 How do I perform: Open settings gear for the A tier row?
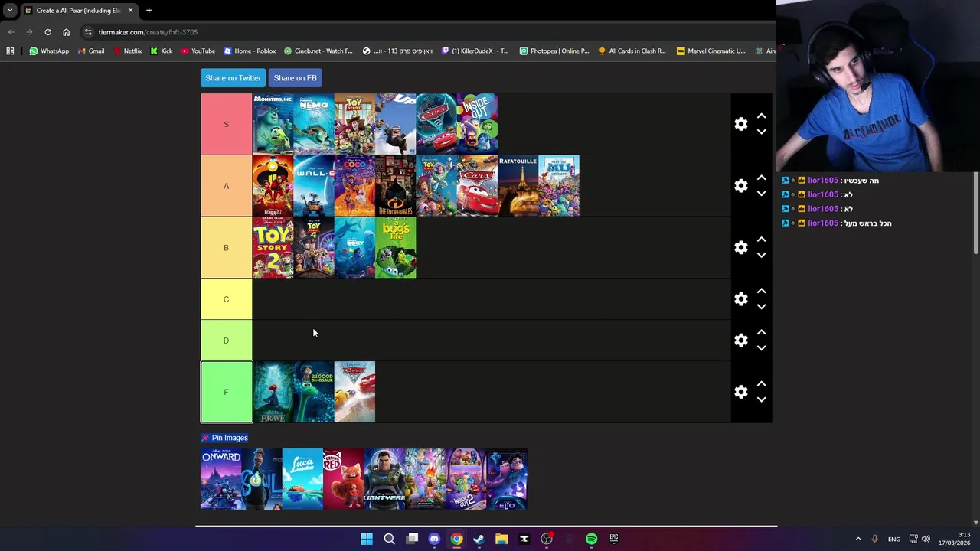click(740, 186)
